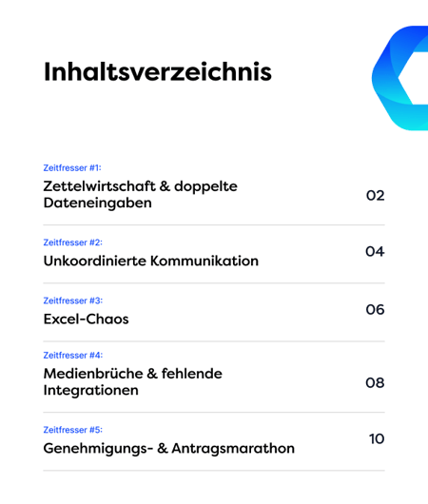This screenshot has height=504, width=428.
Task: Click page number 06
Action: (376, 310)
